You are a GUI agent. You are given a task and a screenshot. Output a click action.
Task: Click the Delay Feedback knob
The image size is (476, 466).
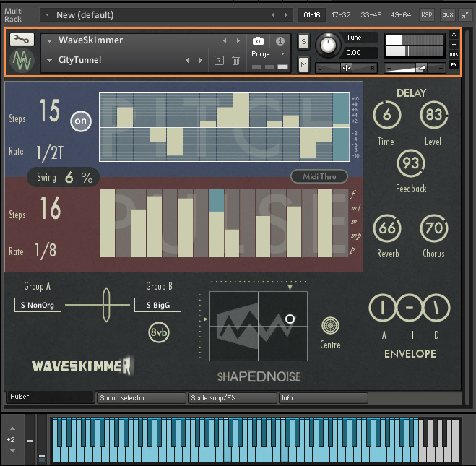(x=410, y=164)
